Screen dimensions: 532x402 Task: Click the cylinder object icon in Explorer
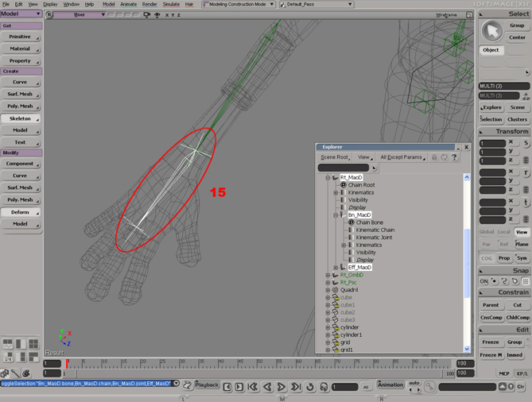[x=334, y=327]
